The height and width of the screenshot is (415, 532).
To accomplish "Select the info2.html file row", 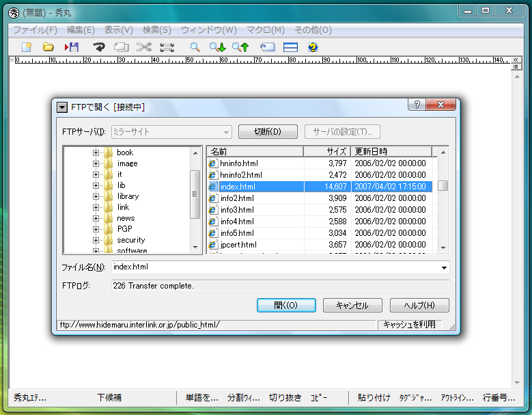I will click(320, 198).
